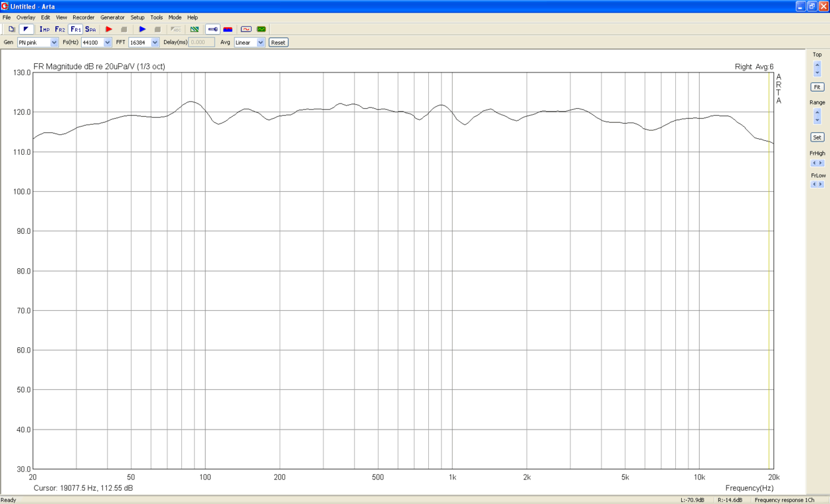Click the Fit button
The width and height of the screenshot is (830, 504).
pyautogui.click(x=817, y=87)
